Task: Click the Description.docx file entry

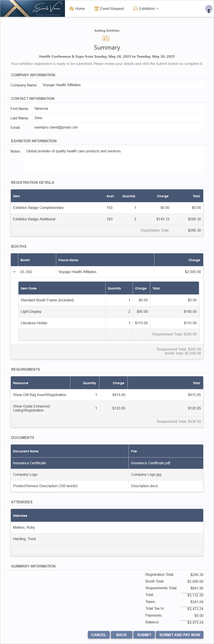Action: pyautogui.click(x=144, y=486)
